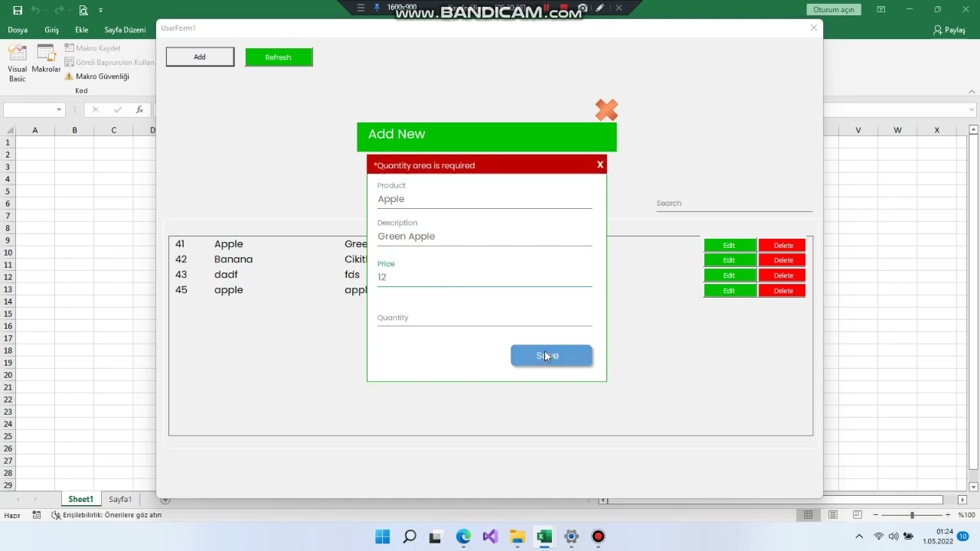Click the formula bar confirm checkmark icon
The width and height of the screenshot is (980, 551).
pos(117,109)
